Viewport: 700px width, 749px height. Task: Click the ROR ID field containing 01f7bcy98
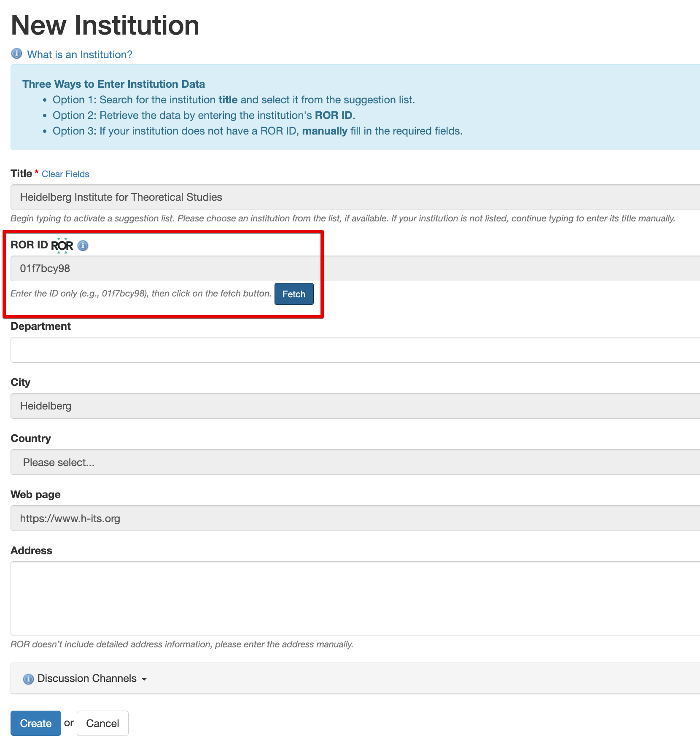click(169, 268)
